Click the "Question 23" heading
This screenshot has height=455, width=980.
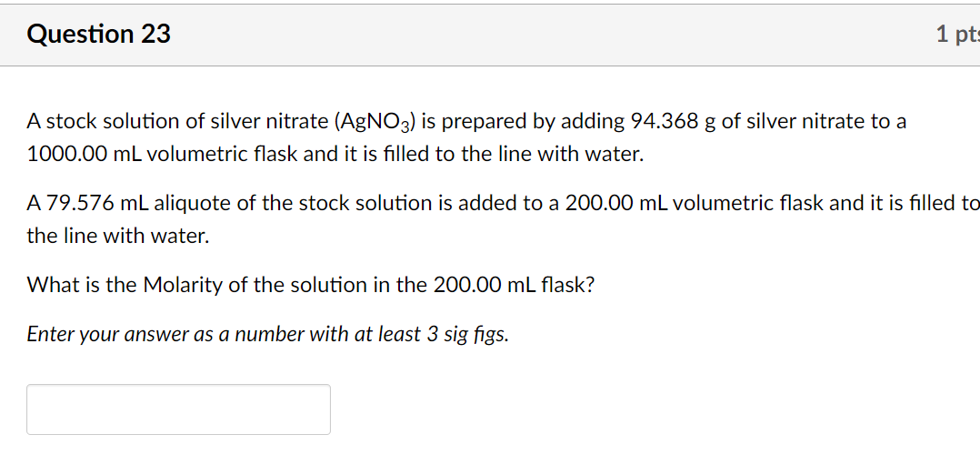(x=99, y=35)
